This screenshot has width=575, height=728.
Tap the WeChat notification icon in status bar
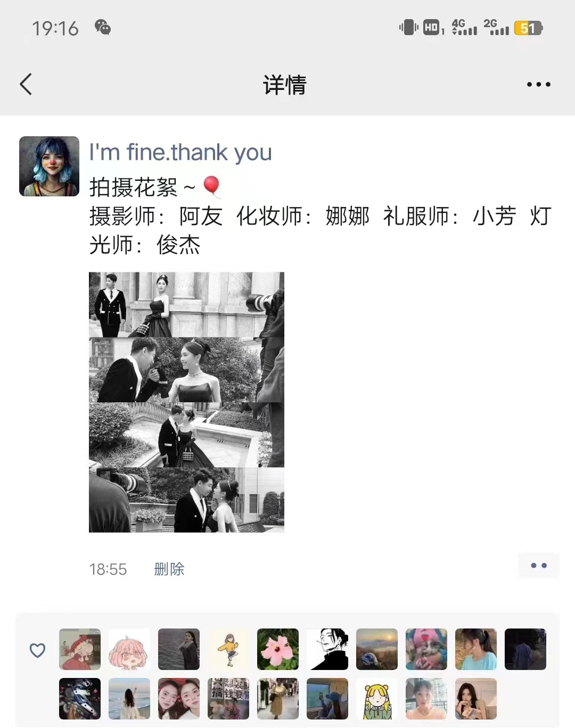point(103,27)
